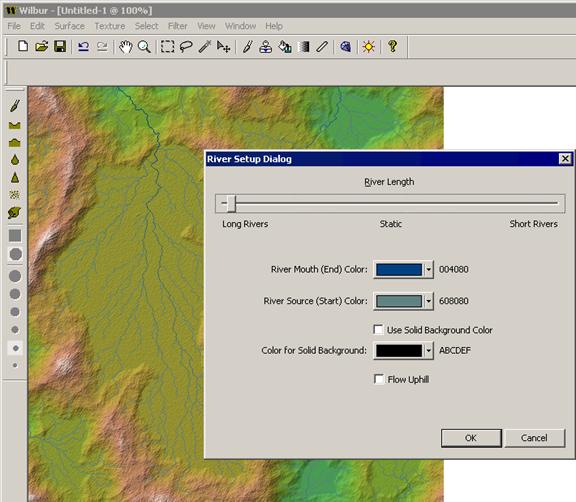Click the River Length slider thumb
Image resolution: width=576 pixels, height=502 pixels.
point(231,203)
